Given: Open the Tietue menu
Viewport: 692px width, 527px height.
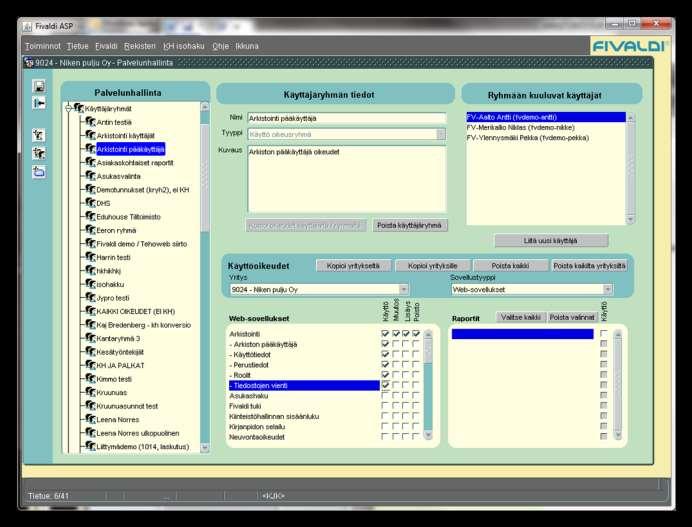Looking at the screenshot, I should [78, 46].
